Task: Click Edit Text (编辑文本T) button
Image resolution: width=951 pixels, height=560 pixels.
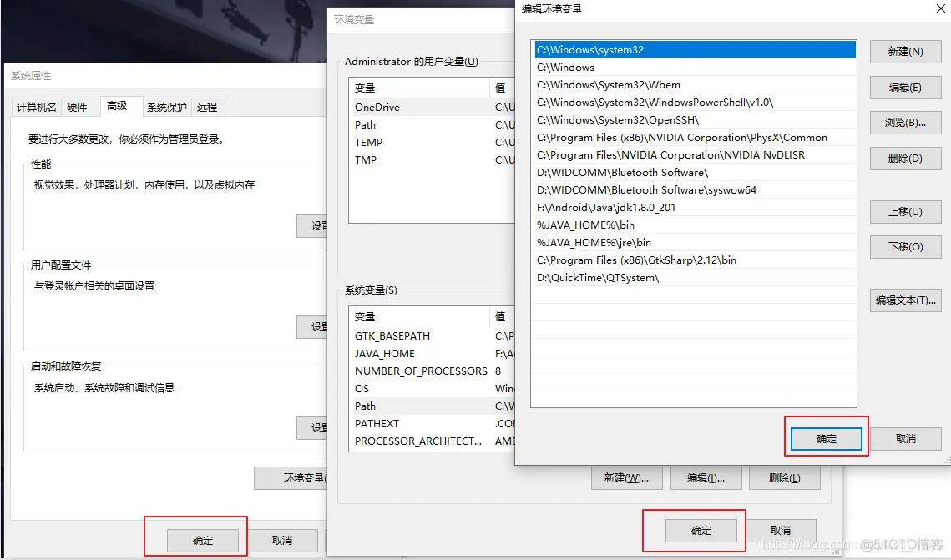Action: [905, 300]
